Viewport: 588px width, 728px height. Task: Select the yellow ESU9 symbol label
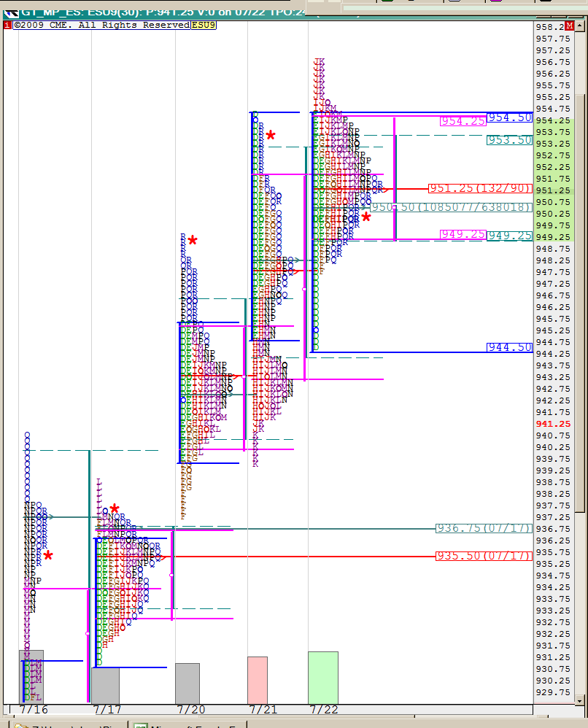[203, 26]
